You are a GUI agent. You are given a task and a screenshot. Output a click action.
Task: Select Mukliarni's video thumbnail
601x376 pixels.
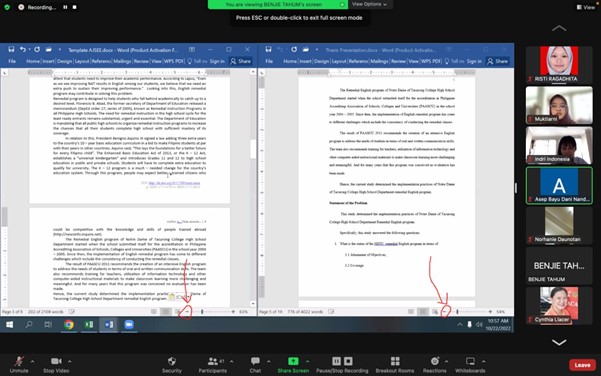click(559, 105)
